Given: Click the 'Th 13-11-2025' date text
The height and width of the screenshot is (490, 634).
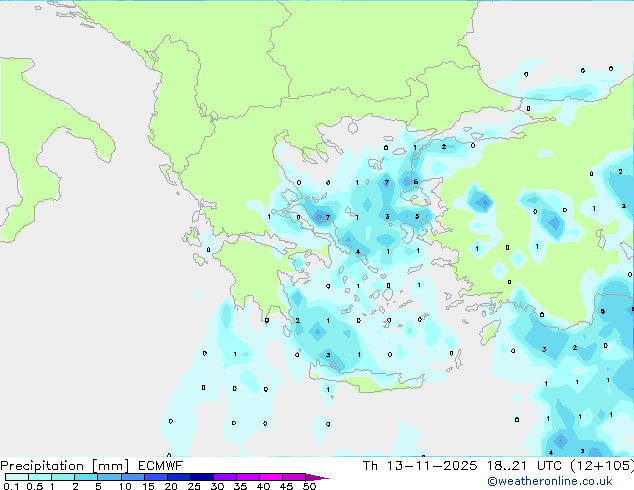Looking at the screenshot, I should point(420,466).
